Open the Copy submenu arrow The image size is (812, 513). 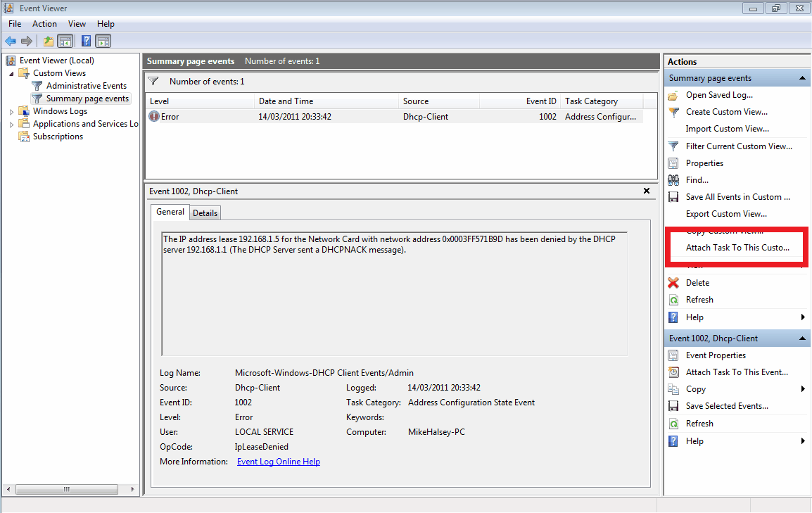(x=803, y=389)
